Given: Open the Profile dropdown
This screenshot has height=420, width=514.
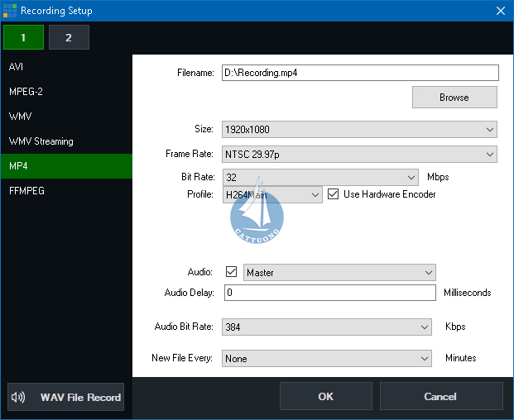Looking at the screenshot, I should 272,195.
